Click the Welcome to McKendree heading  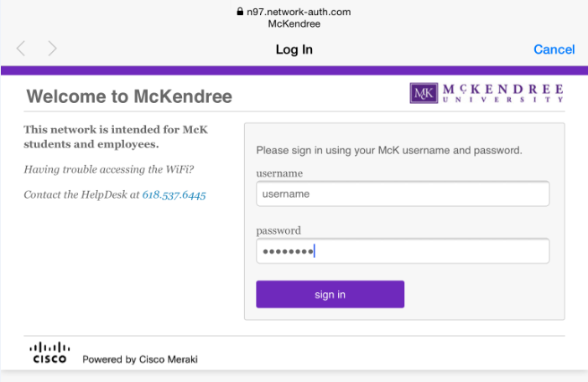click(x=129, y=96)
